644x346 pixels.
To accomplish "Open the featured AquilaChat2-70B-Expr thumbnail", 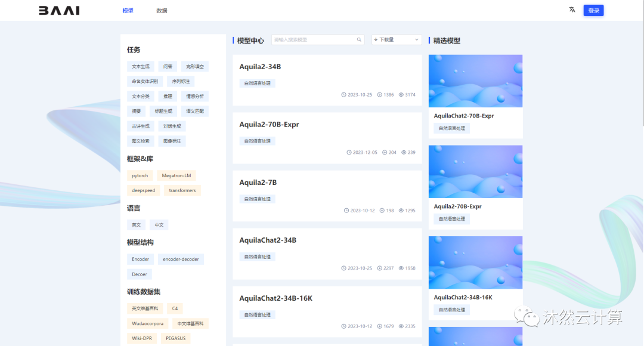I will (x=476, y=81).
